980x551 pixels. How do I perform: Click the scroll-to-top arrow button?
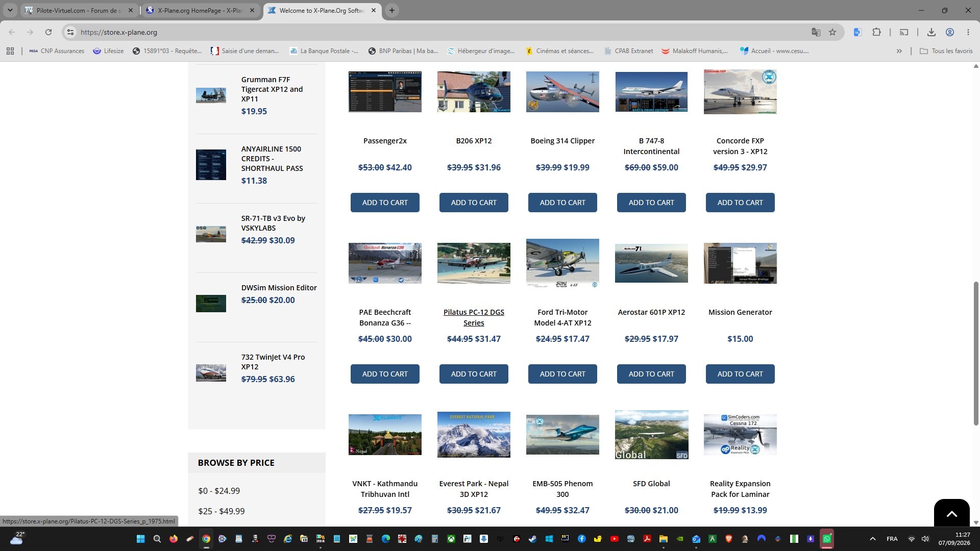[951, 513]
